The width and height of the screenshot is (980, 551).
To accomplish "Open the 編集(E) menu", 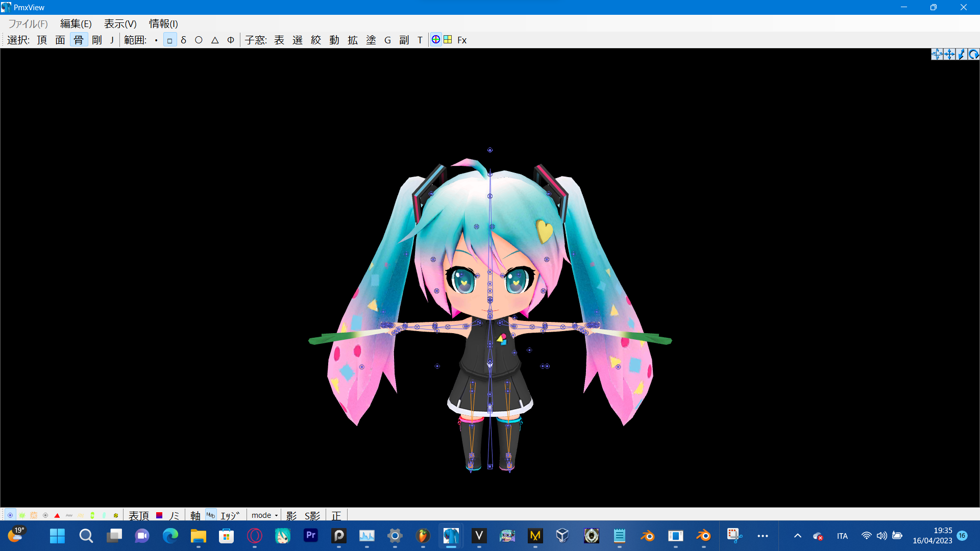I will pyautogui.click(x=76, y=24).
